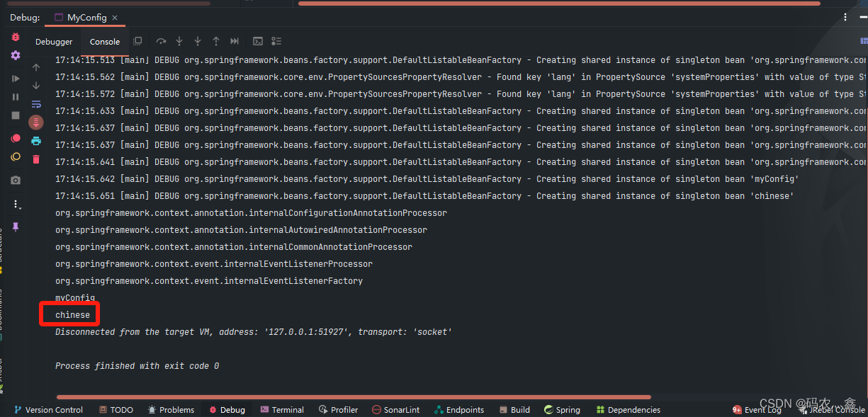Click 'Process finished with exit code 0' line
This screenshot has height=417, width=868.
tap(137, 366)
